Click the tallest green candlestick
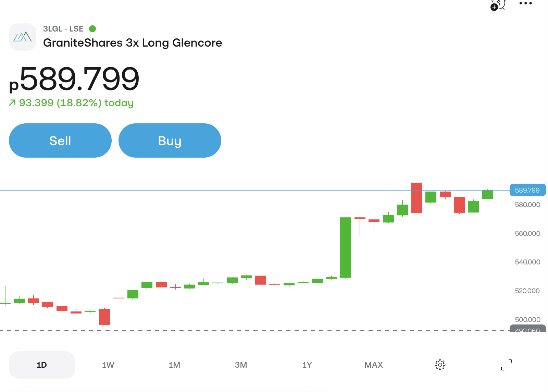Viewport: 548px width, 392px height. pyautogui.click(x=346, y=247)
